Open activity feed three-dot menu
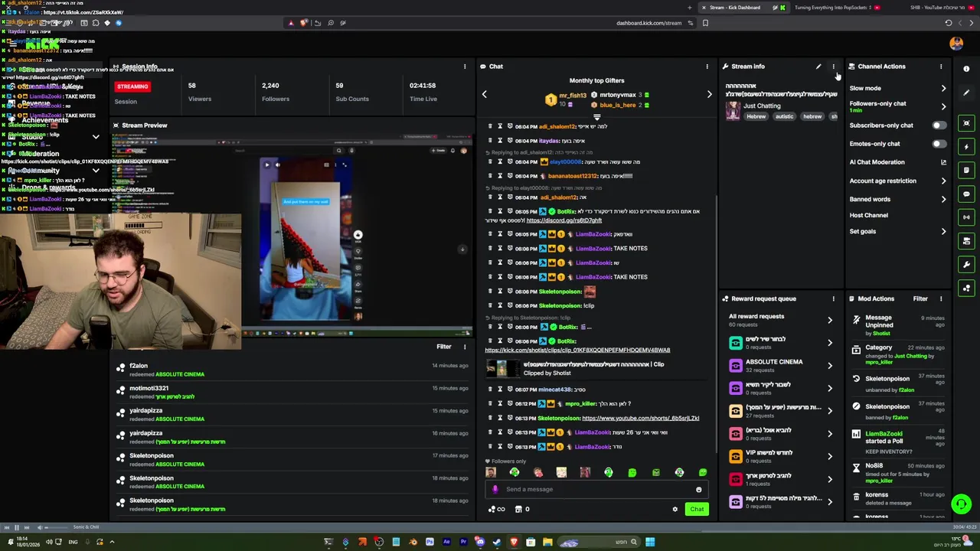The height and width of the screenshot is (551, 980). (x=464, y=347)
